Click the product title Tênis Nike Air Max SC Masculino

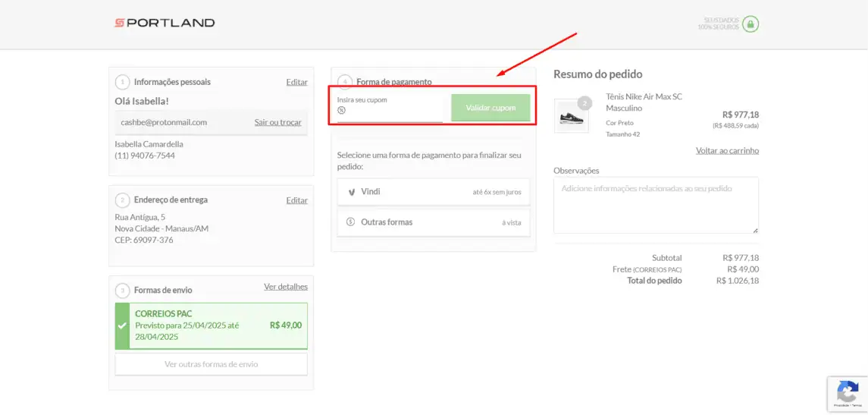click(644, 102)
